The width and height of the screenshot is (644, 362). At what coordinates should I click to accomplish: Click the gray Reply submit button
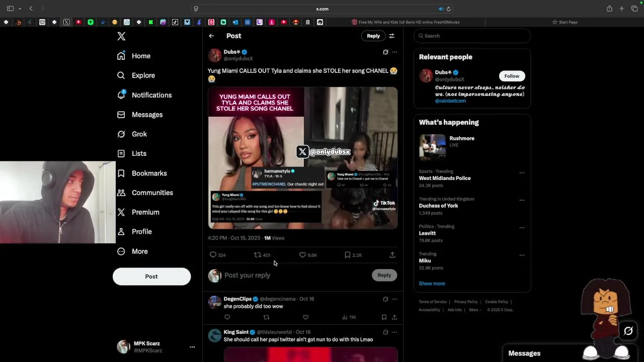[x=384, y=275]
